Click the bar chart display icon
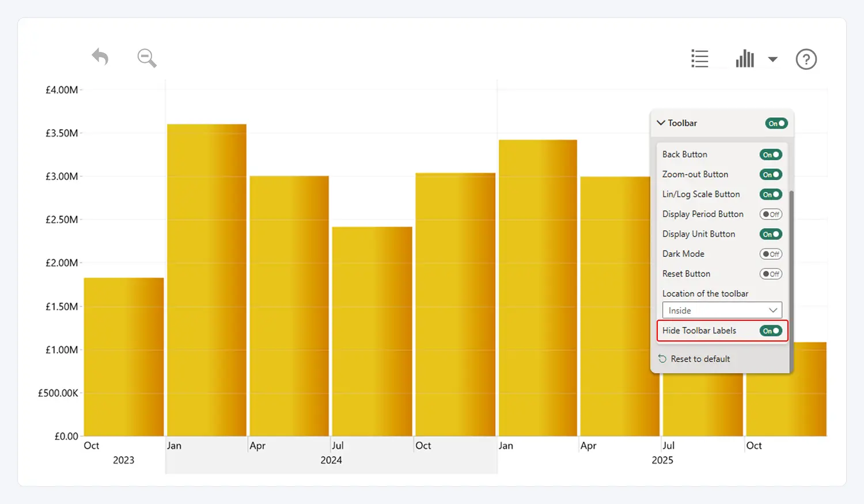Screen dimensions: 864x504 [745, 59]
